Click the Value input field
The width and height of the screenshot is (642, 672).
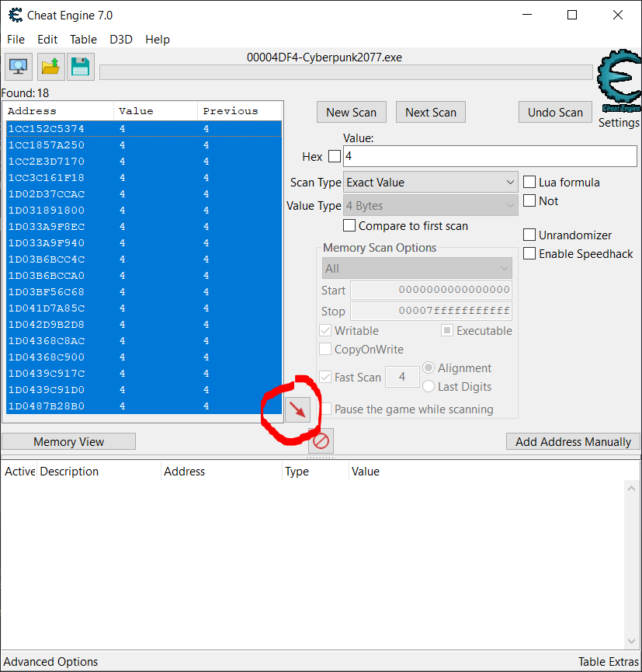[489, 156]
